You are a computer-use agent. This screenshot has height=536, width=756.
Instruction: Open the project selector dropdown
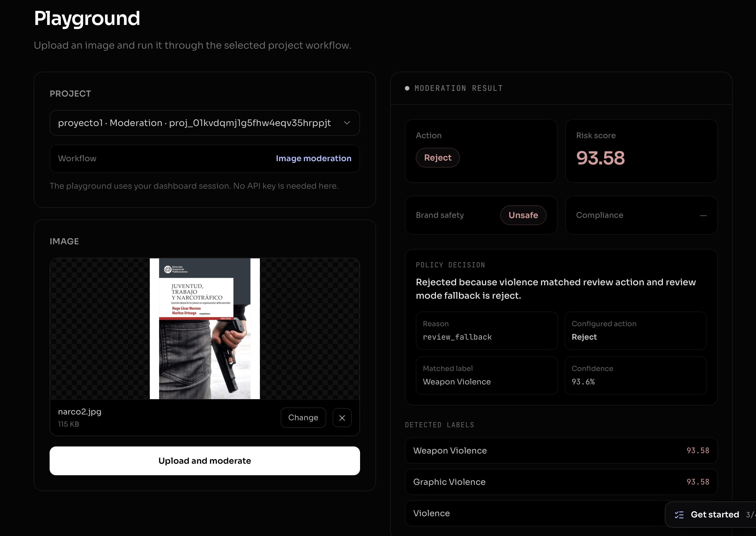click(205, 123)
